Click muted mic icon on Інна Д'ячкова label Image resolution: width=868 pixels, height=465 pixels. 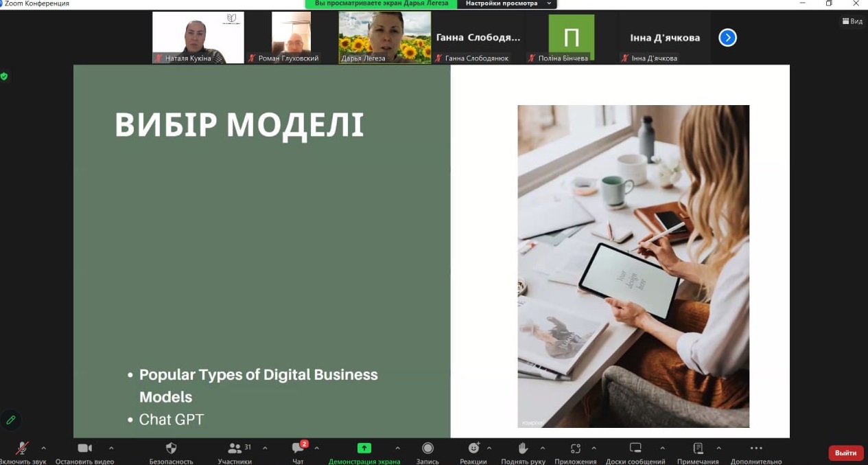[625, 58]
